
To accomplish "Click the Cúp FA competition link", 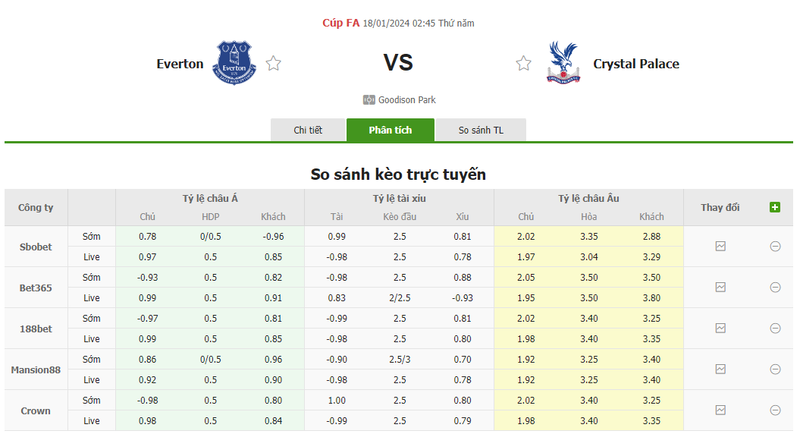I will click(341, 23).
